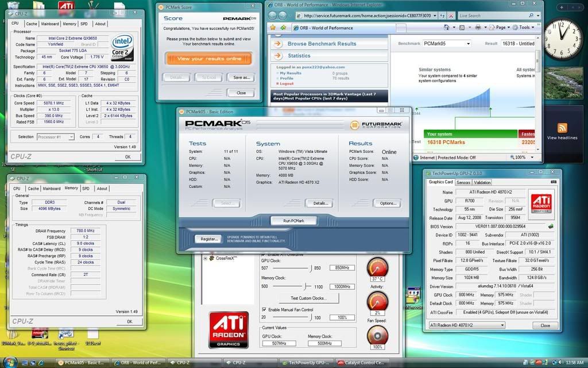Viewport: 588px width, 368px height.
Task: Click the My Results link on ORB page
Action: 290,73
